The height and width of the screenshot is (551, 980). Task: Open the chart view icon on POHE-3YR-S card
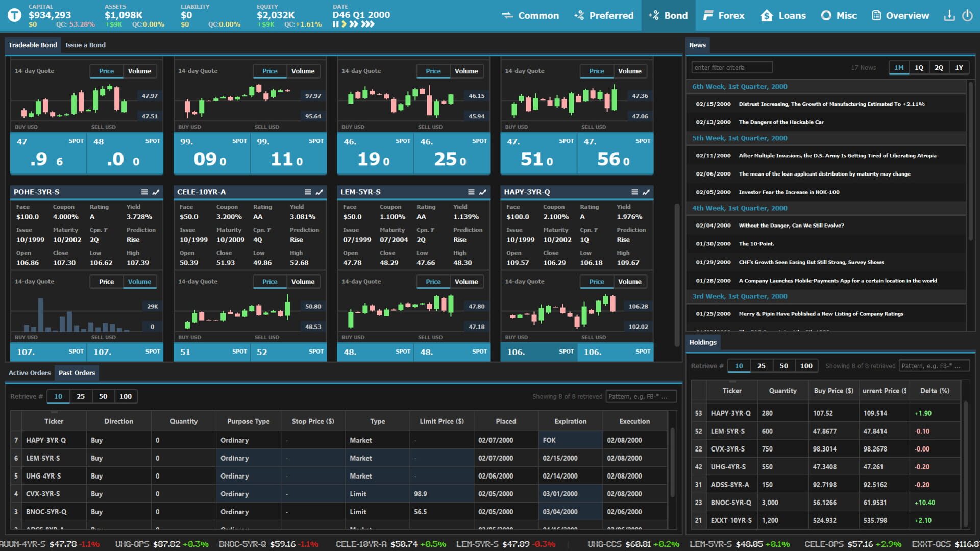point(155,192)
